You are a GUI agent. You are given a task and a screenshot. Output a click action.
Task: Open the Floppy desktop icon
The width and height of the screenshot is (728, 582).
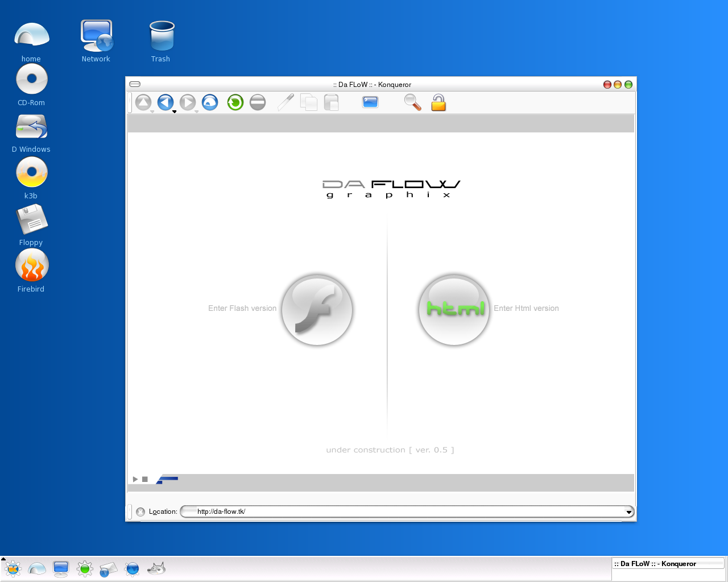31,226
